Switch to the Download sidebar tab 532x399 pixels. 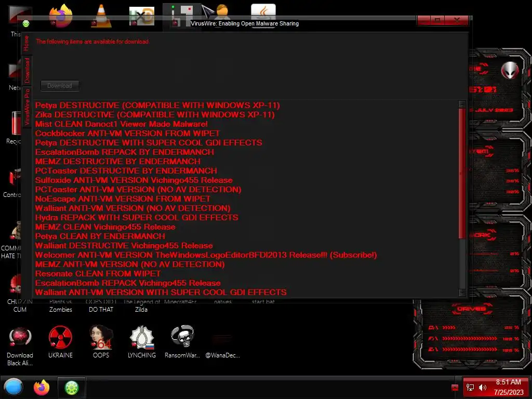(x=26, y=70)
